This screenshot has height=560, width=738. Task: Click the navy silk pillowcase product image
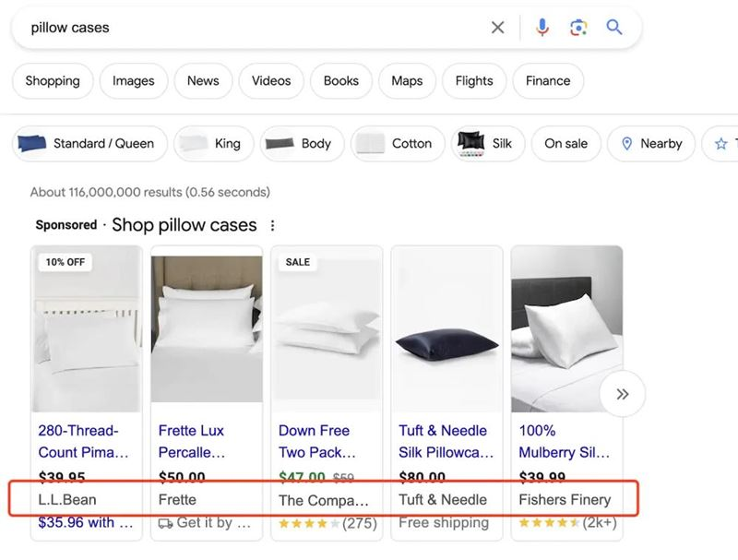[446, 330]
